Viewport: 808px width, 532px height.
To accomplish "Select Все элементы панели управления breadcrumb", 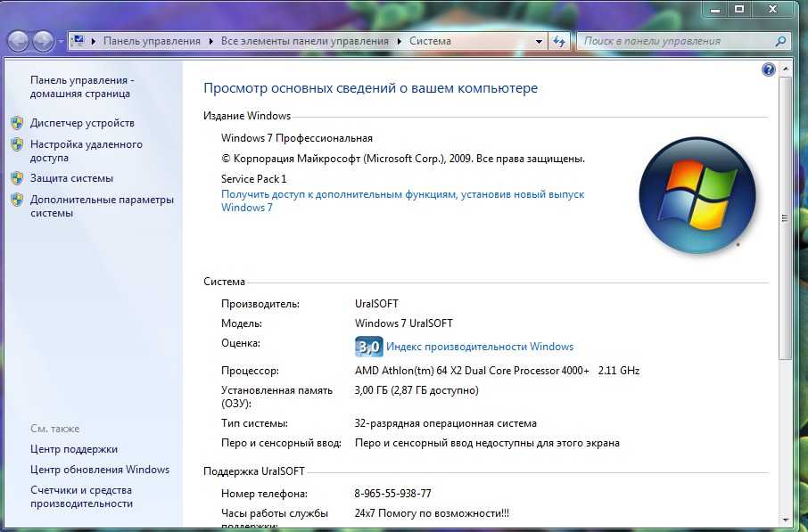I will pos(304,41).
